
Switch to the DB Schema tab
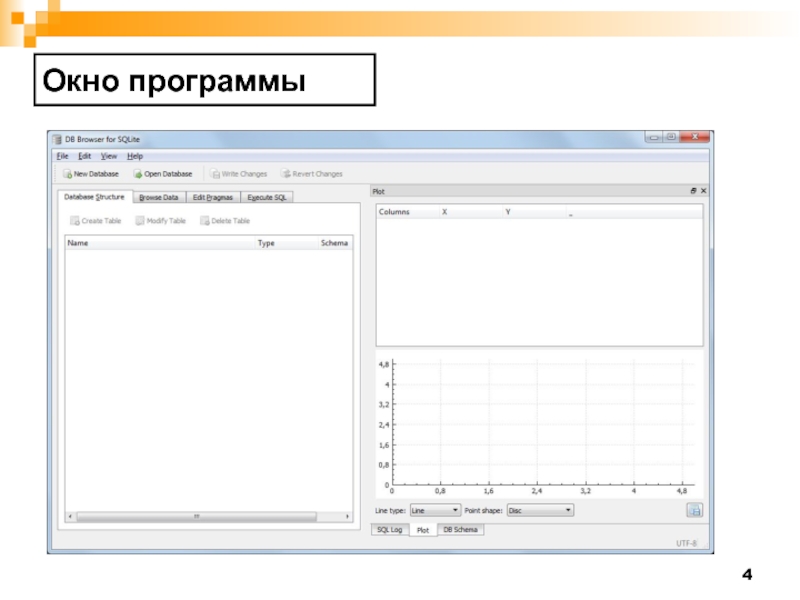pos(461,530)
